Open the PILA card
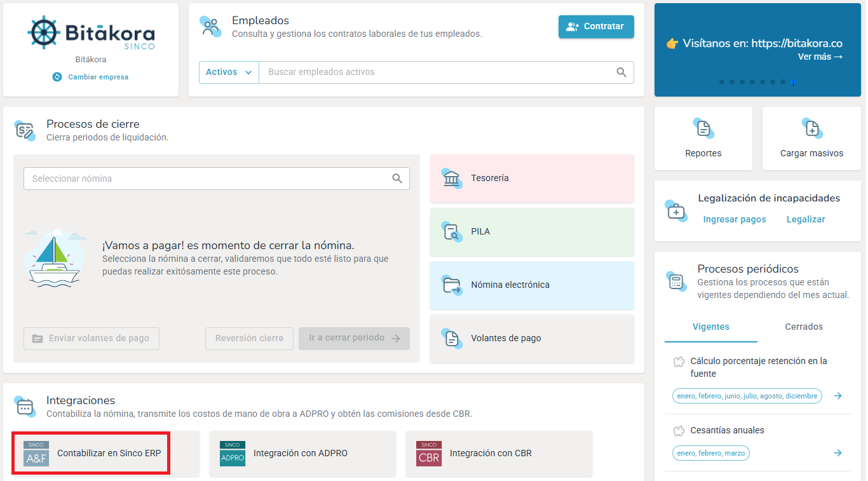This screenshot has width=868, height=481. point(532,232)
